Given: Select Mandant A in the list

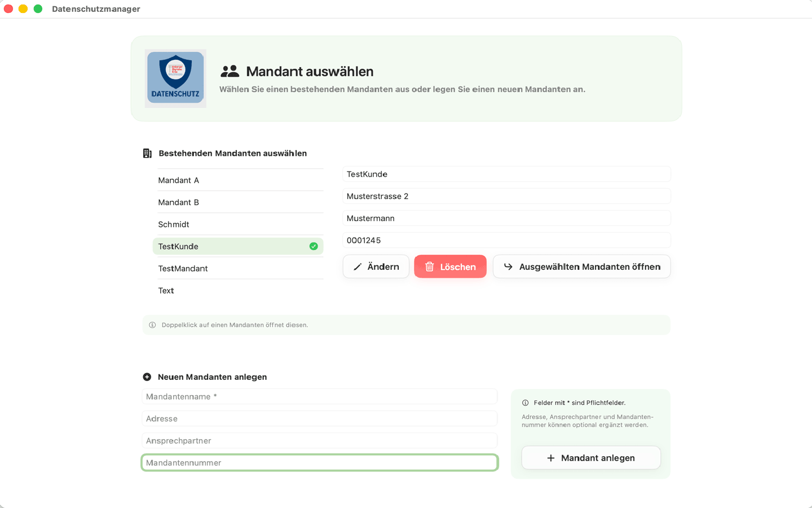Looking at the screenshot, I should tap(238, 180).
